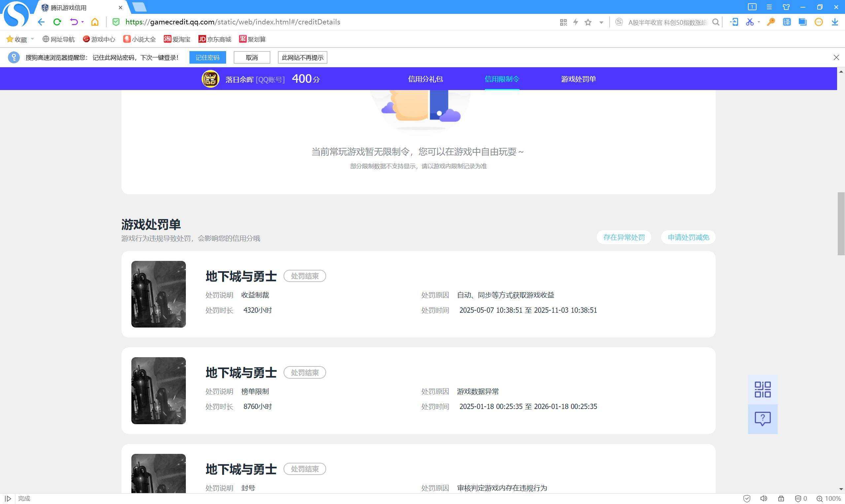Image resolution: width=845 pixels, height=504 pixels.
Task: Click the purple undo restore icon
Action: click(x=74, y=22)
